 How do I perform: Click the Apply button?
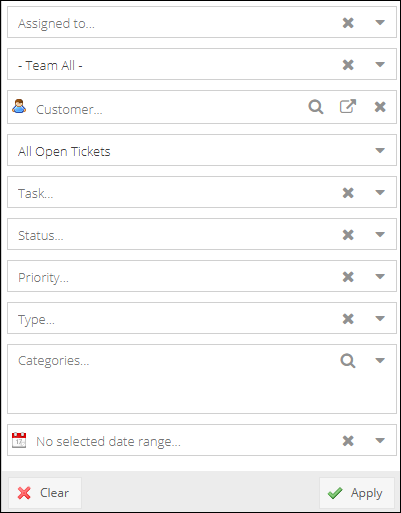[357, 493]
